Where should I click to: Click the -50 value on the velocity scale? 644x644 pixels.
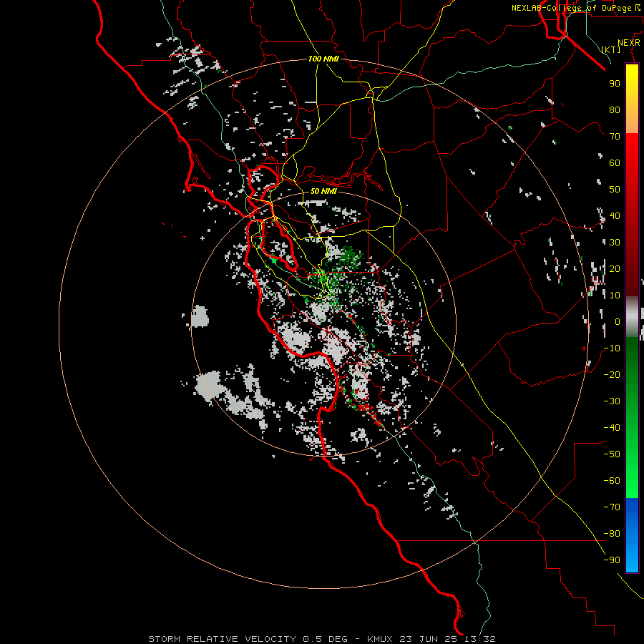pyautogui.click(x=612, y=454)
